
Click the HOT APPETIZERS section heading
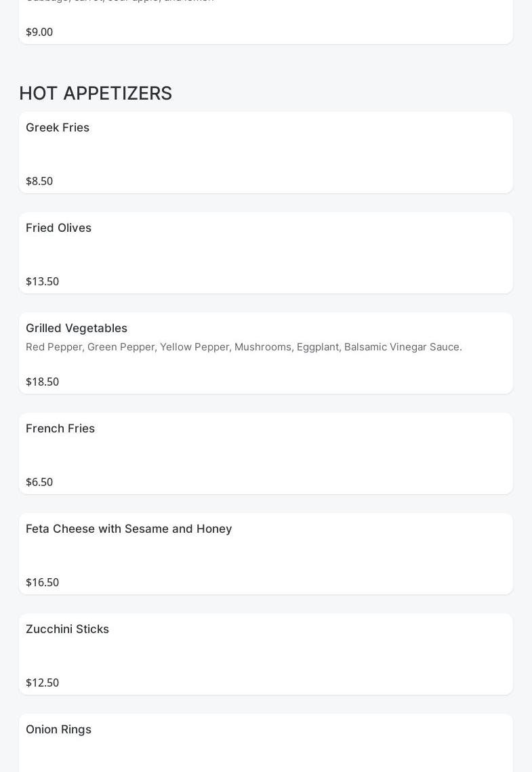click(96, 93)
